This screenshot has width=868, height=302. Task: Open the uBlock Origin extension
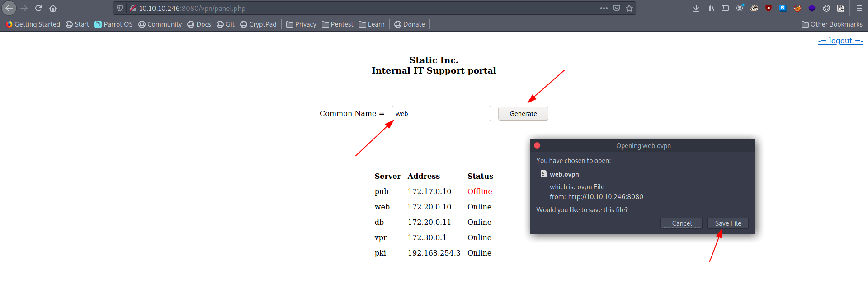pyautogui.click(x=769, y=8)
